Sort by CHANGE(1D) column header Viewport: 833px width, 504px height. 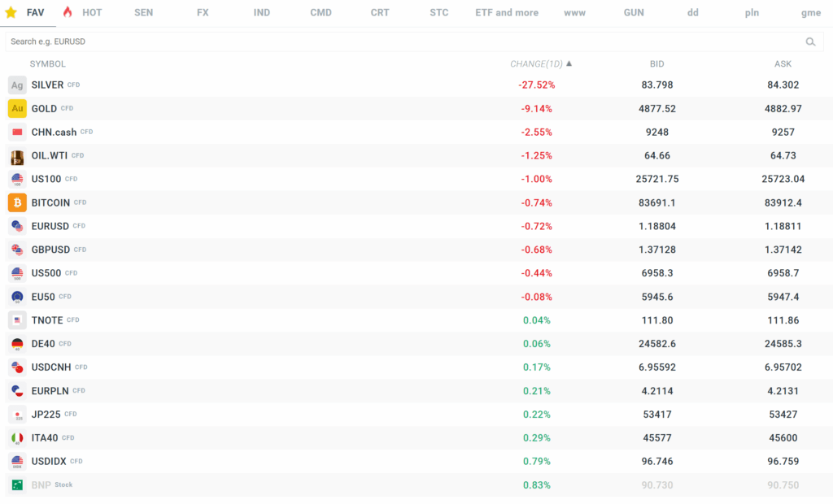pos(540,64)
